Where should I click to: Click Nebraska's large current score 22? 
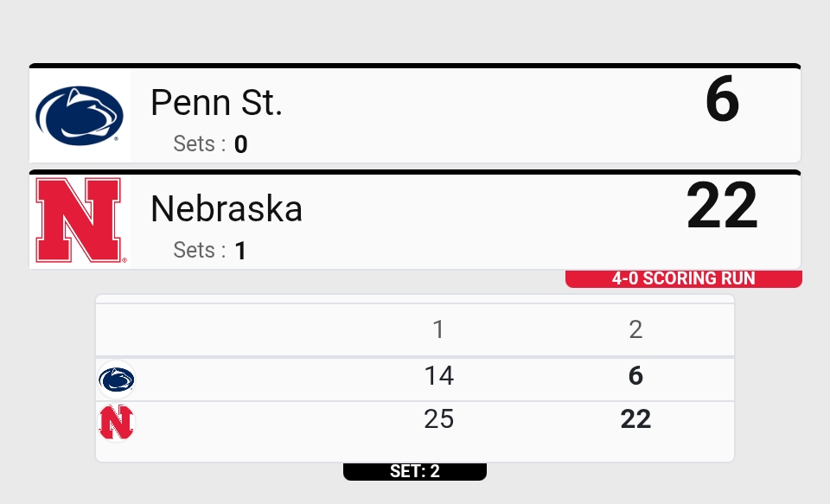point(722,207)
